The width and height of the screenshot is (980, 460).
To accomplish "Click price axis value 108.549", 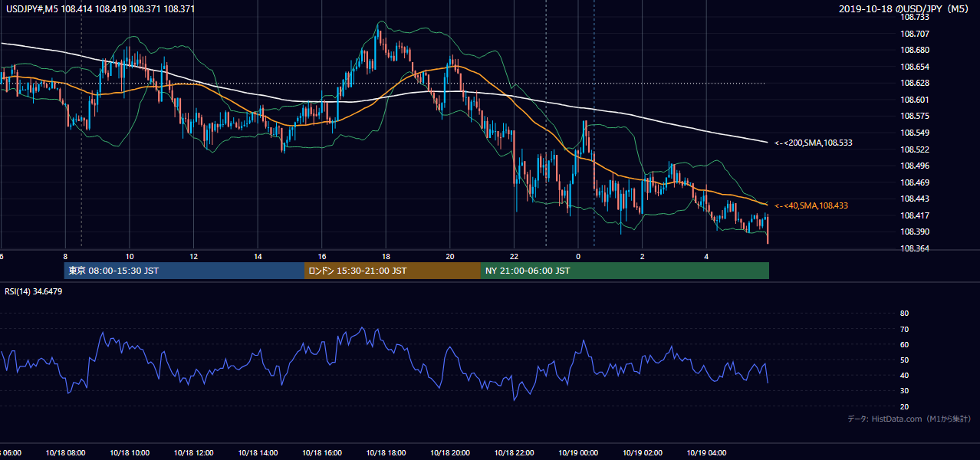I will 915,133.
